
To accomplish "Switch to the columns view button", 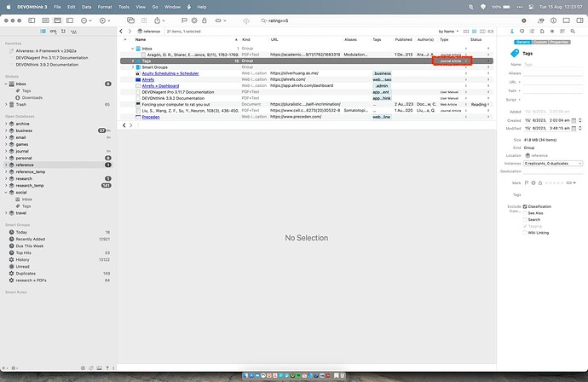I will (482, 32).
